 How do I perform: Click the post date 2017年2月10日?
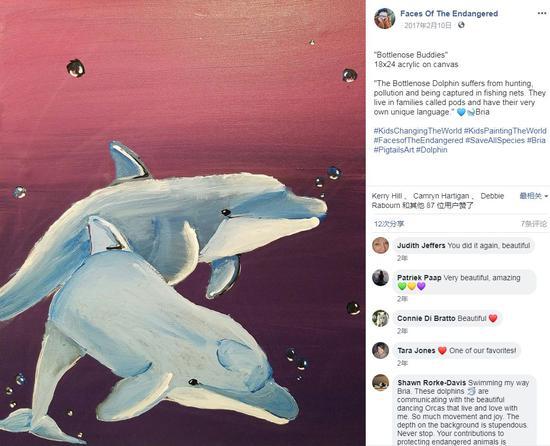coord(428,25)
